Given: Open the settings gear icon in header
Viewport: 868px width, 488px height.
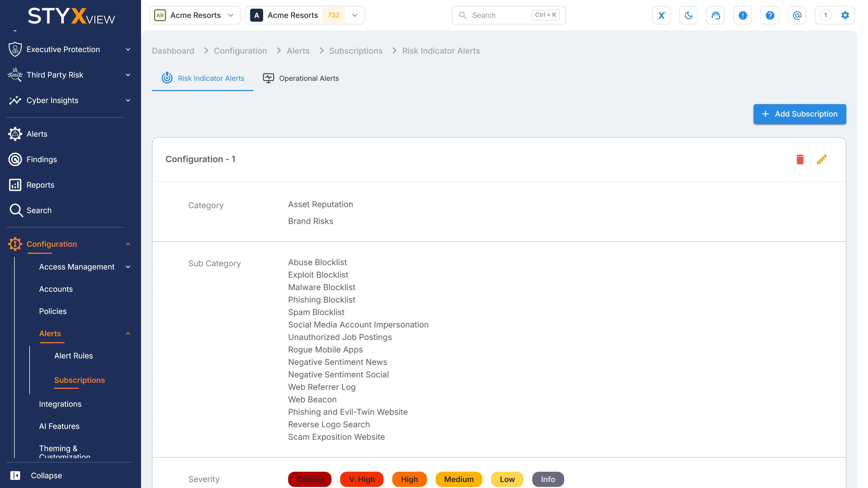Looking at the screenshot, I should 845,15.
